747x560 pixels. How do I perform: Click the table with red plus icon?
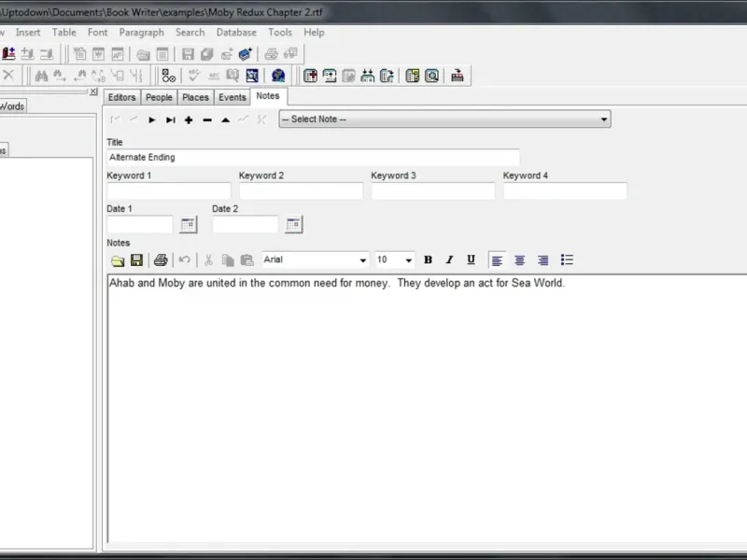pyautogui.click(x=311, y=76)
